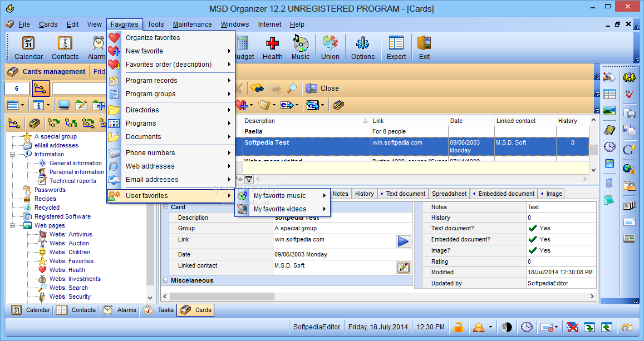Select the Passwords tree item
This screenshot has width=644, height=341.
click(x=50, y=190)
